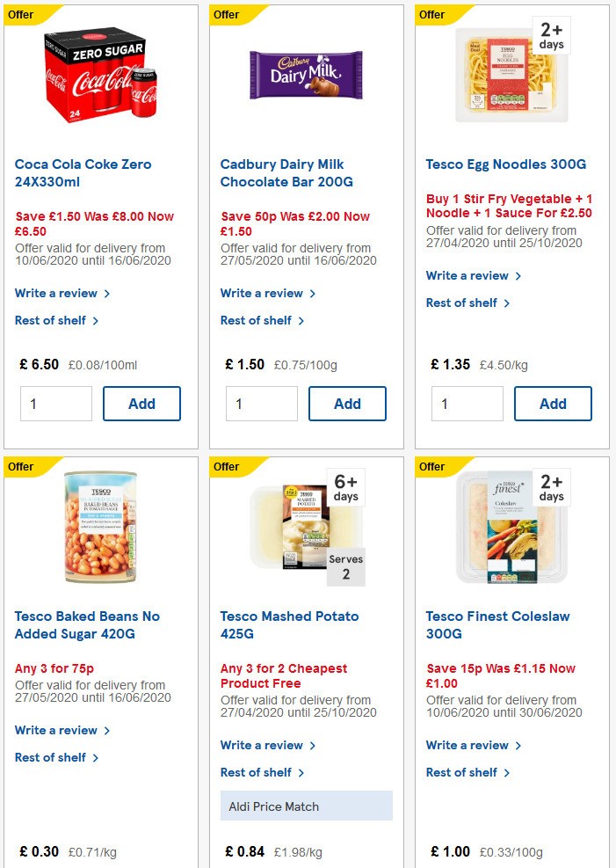Image resolution: width=616 pixels, height=868 pixels.
Task: Add Coca Cola Coke Zero to basket
Action: 141,403
